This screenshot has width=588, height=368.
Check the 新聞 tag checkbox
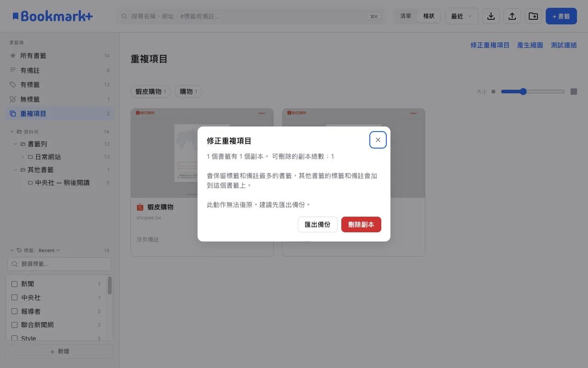14,284
